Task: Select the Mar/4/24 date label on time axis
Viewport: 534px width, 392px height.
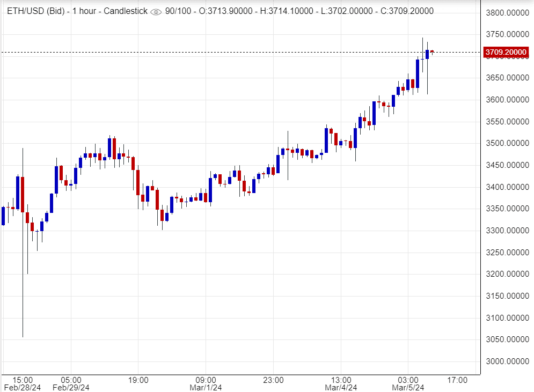Action: pyautogui.click(x=341, y=387)
